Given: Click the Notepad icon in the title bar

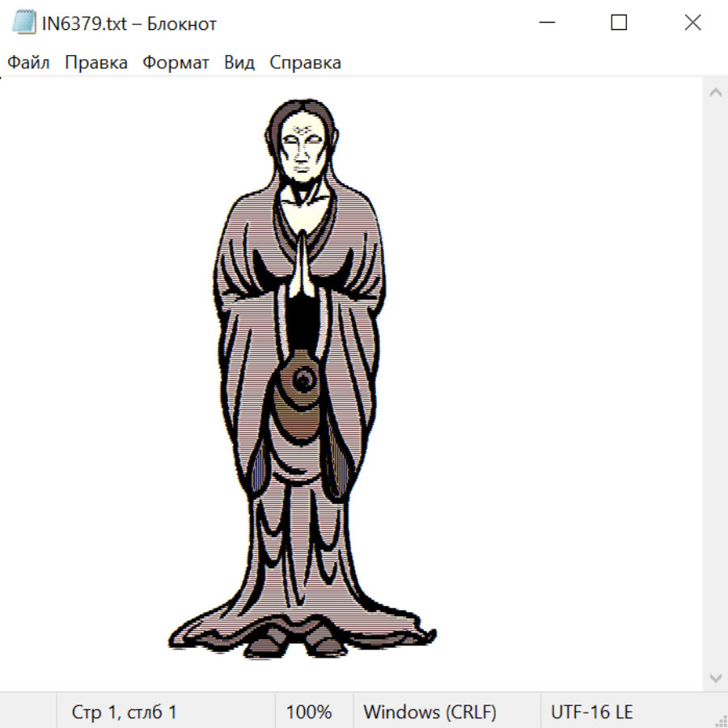Looking at the screenshot, I should point(24,23).
